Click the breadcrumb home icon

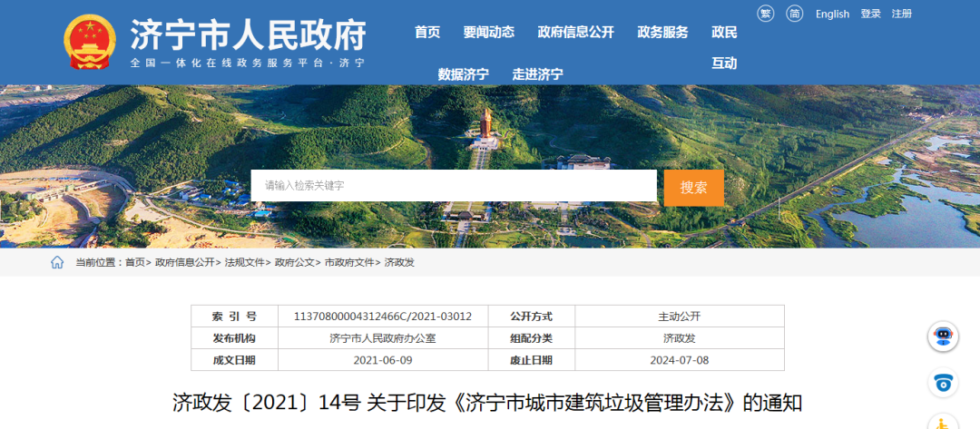[x=57, y=262]
